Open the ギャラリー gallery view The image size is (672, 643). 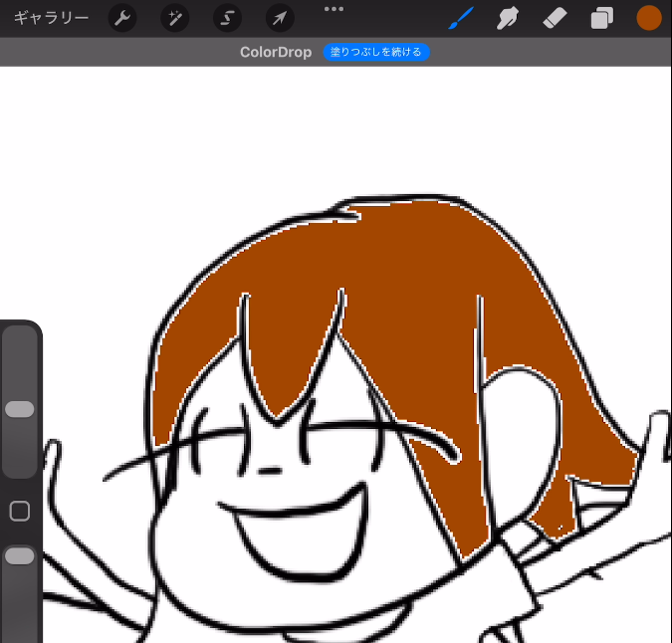click(51, 18)
